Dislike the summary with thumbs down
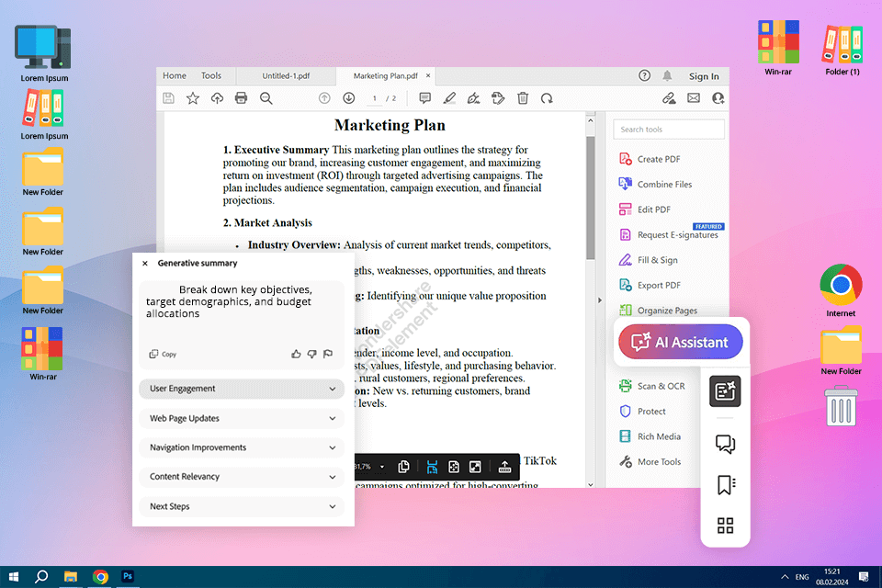 (311, 354)
